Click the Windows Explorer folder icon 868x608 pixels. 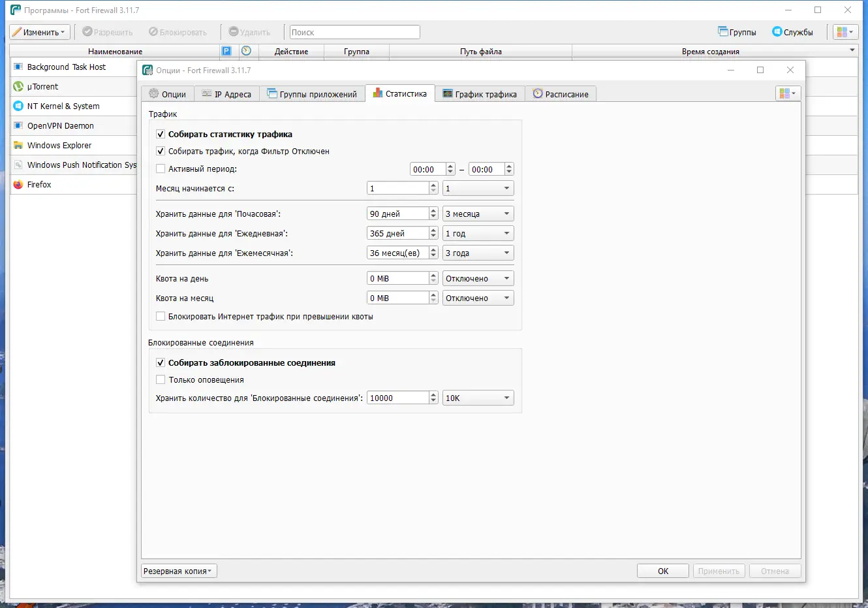[18, 145]
